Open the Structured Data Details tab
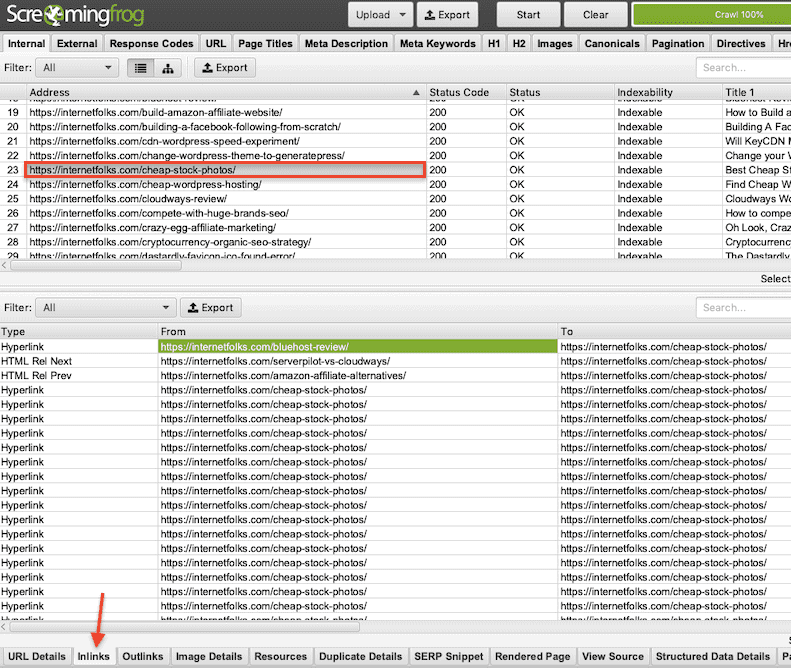Viewport: 791px width, 668px height. point(712,656)
